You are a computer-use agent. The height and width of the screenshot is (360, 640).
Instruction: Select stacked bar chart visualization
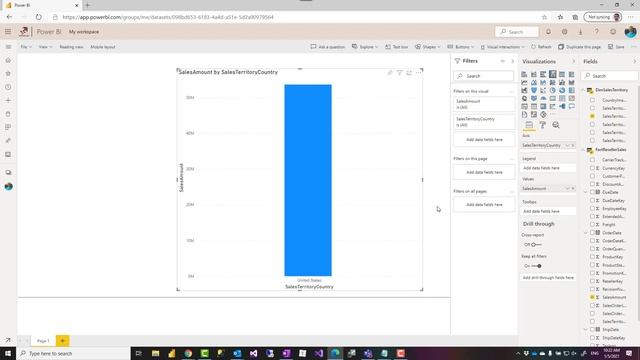524,74
